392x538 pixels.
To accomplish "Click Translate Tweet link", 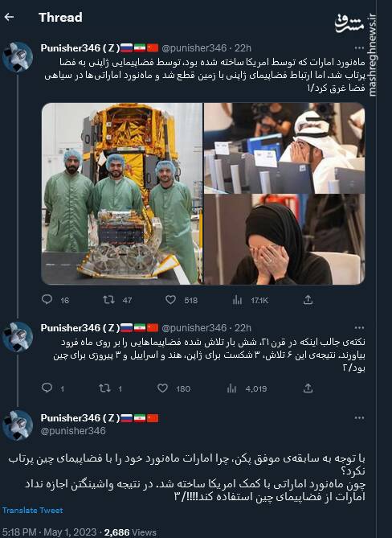I will 33,510.
